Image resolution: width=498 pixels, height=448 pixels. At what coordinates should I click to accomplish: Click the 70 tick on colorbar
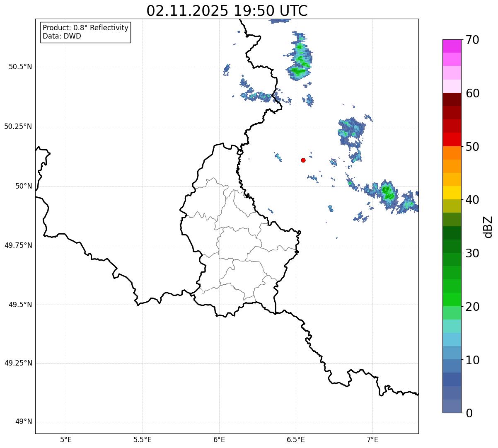coord(472,40)
